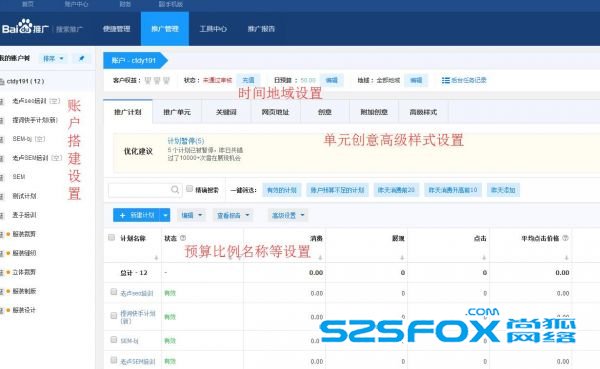Viewport: 600px width, 369px height.
Task: Open the 排序 dropdown in account tree
Action: click(53, 59)
